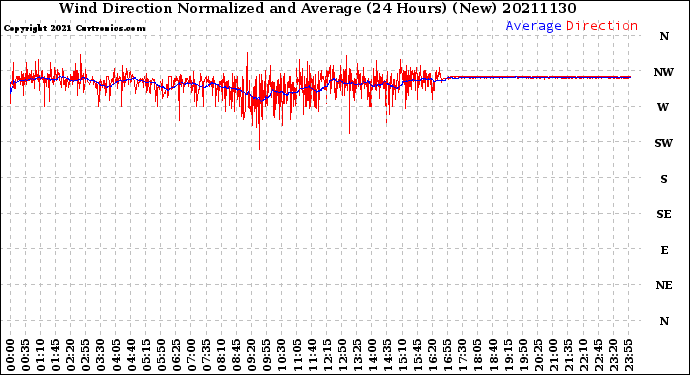690x375 pixels.
Task: Click the 'Direction' red legend label
Action: click(602, 26)
